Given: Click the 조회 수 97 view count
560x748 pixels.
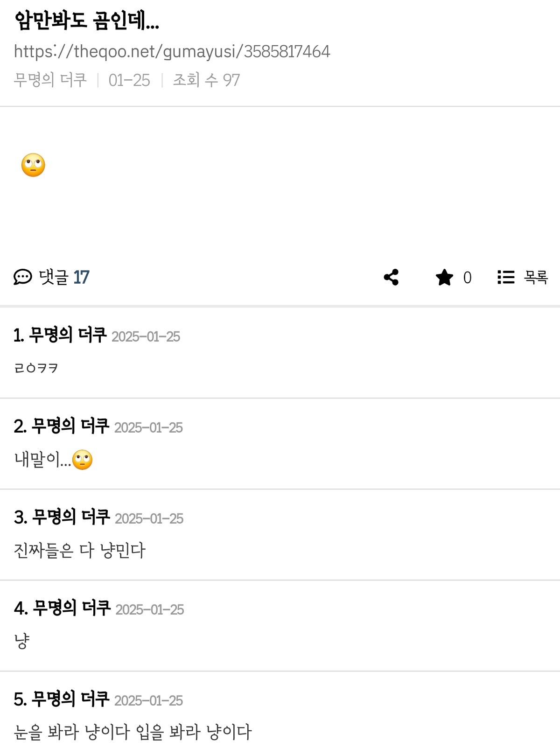Looking at the screenshot, I should (x=206, y=80).
